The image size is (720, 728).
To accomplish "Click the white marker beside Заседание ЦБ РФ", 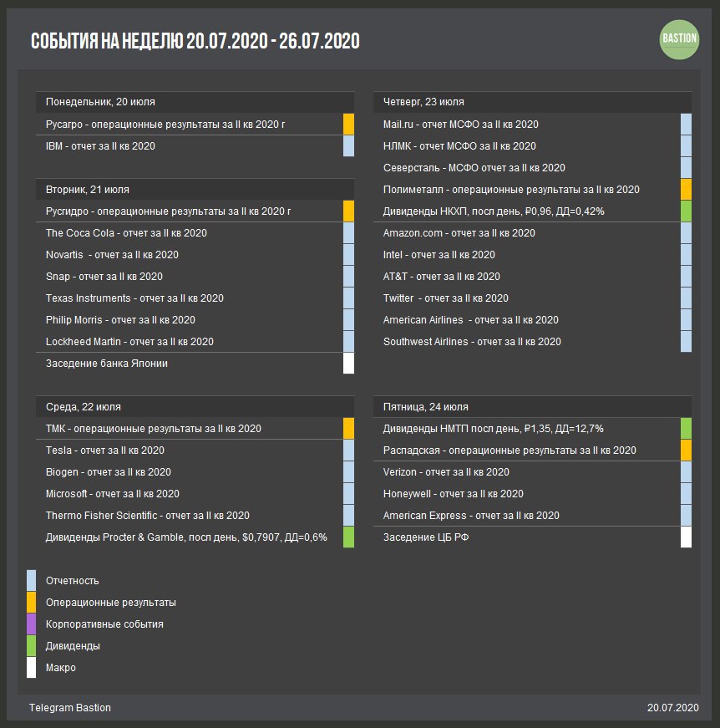I will (x=686, y=537).
